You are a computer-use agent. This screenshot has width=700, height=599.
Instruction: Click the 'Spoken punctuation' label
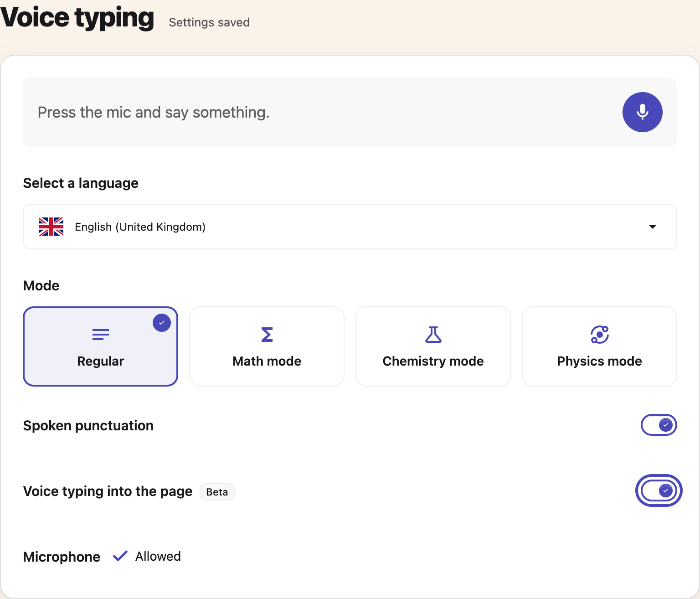pyautogui.click(x=88, y=426)
